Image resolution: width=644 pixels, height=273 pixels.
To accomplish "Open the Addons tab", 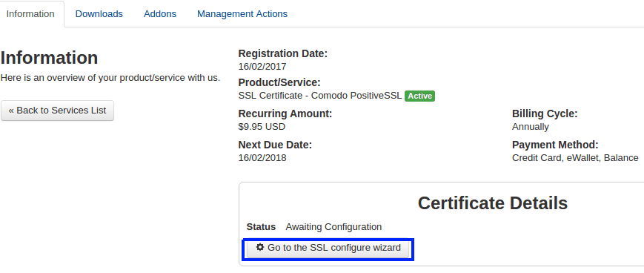I will pos(160,14).
